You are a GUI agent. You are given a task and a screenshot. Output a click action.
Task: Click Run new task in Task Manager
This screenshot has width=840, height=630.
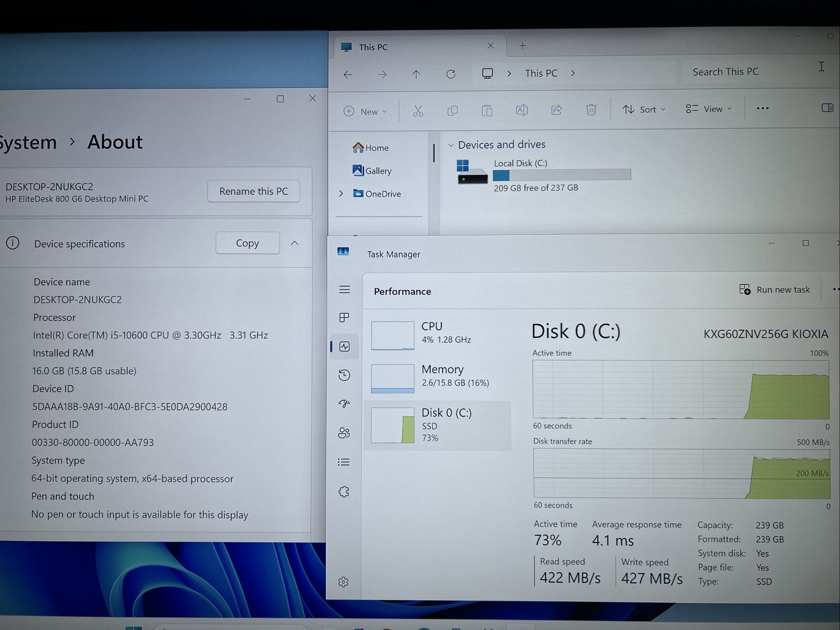pyautogui.click(x=775, y=290)
